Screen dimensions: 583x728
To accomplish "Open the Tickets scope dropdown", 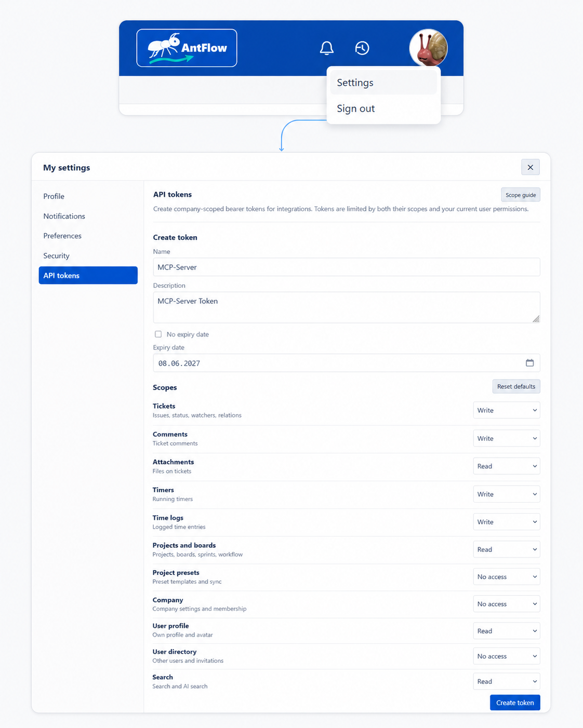I will 507,410.
